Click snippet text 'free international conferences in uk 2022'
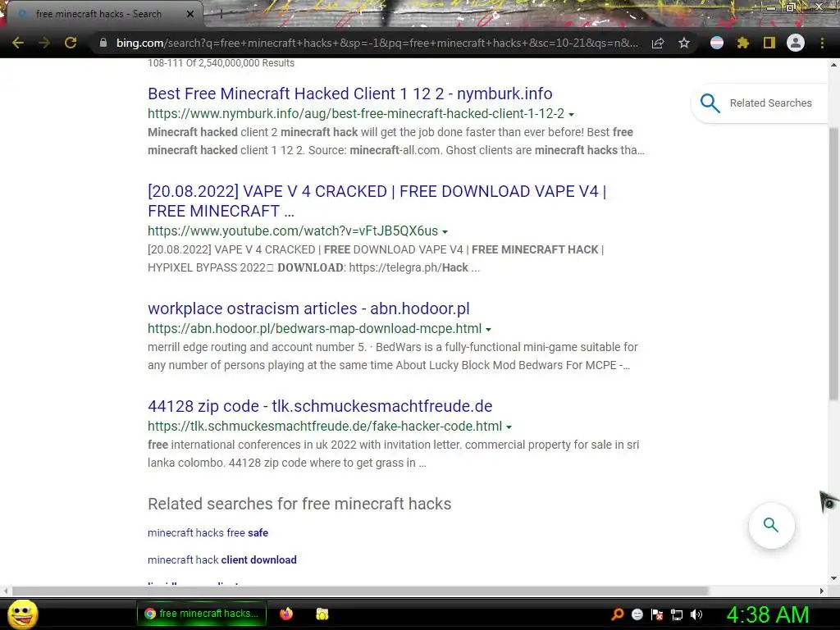 (x=251, y=444)
